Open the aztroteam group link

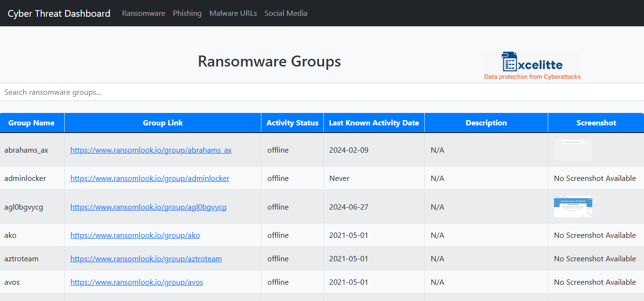(x=146, y=258)
